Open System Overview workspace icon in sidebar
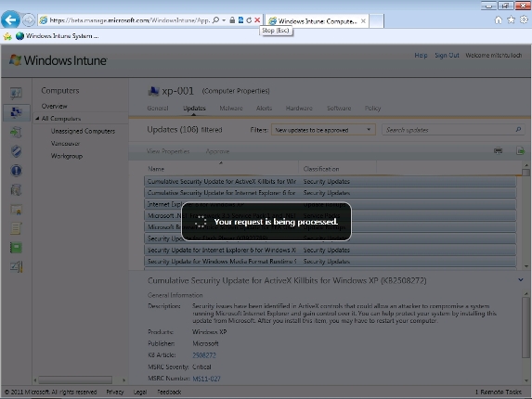 click(x=16, y=93)
